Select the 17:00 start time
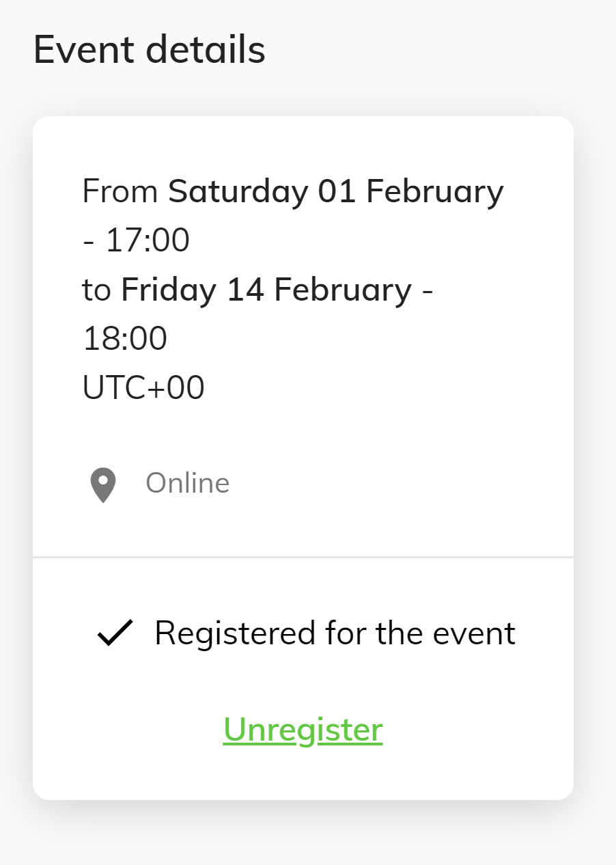 coord(148,241)
